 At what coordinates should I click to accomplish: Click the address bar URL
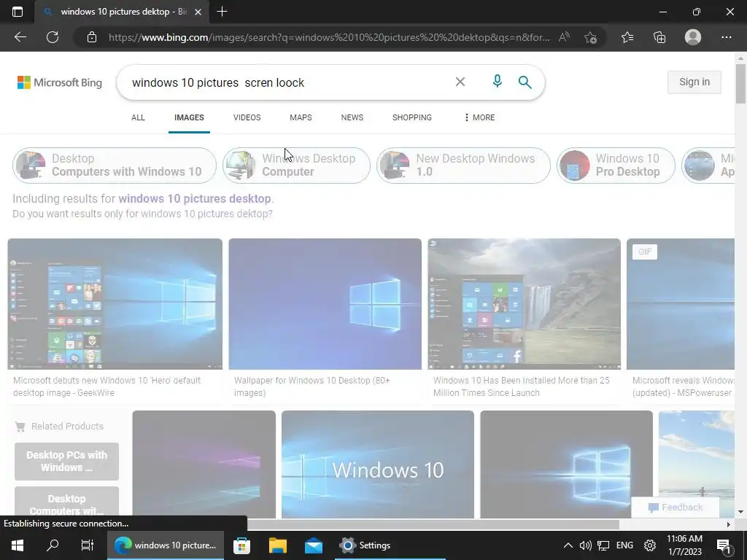pos(329,37)
